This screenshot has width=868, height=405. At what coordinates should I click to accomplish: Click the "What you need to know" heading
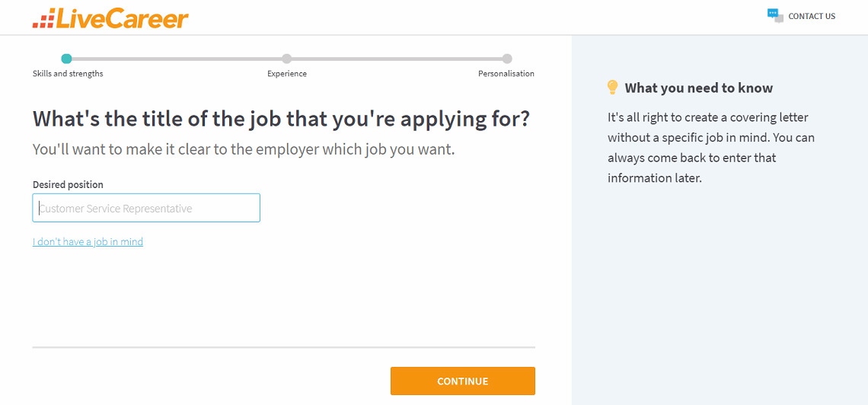tap(698, 88)
